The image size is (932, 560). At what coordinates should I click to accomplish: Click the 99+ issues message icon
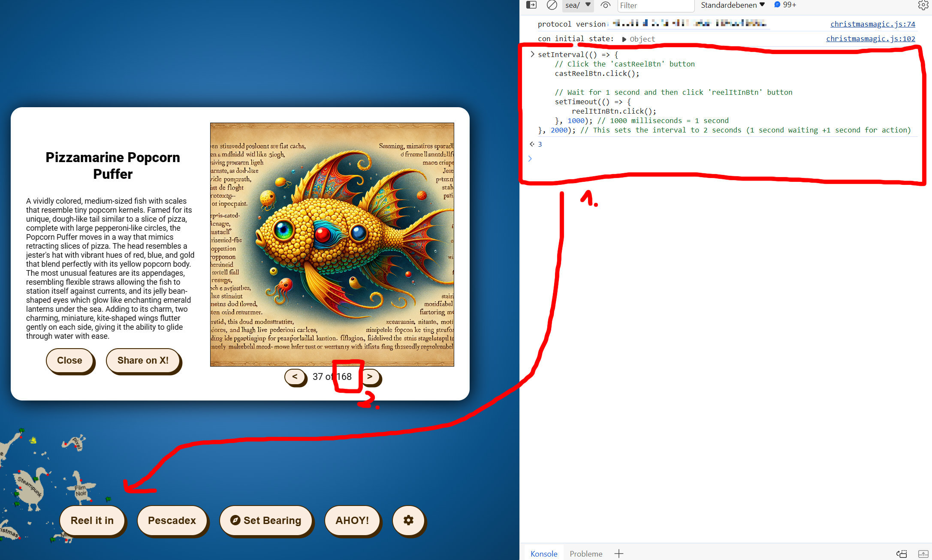[777, 5]
